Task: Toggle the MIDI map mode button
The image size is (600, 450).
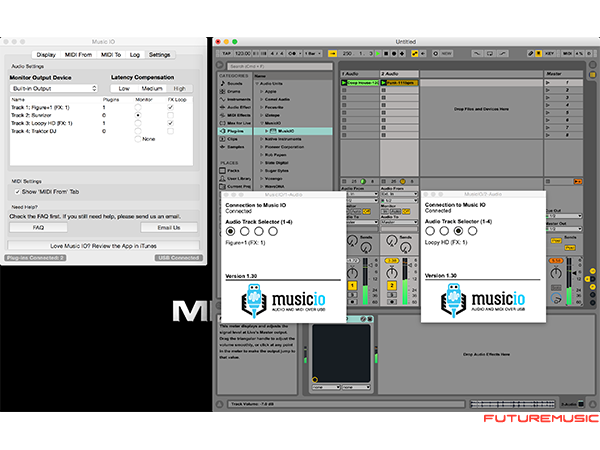Action: pos(568,54)
